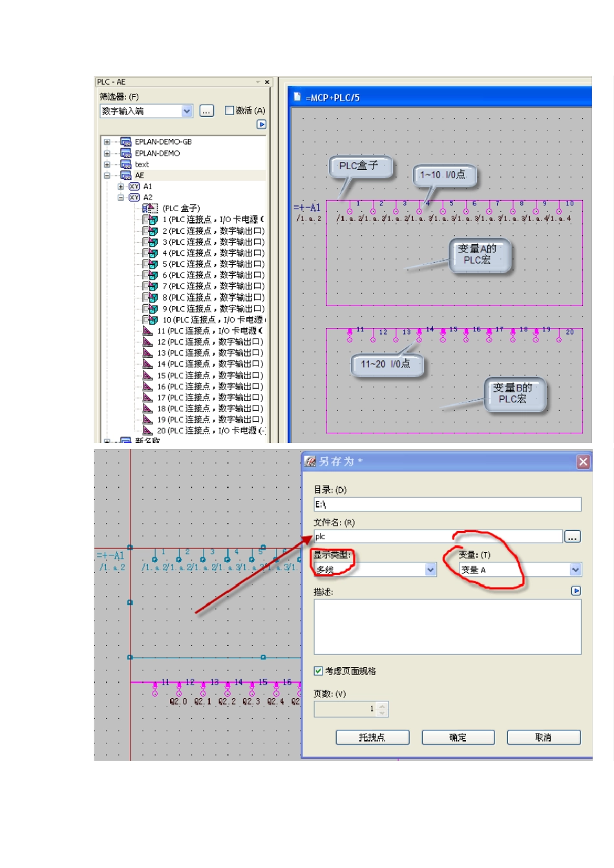Click the XY icon of A2

pos(134,198)
